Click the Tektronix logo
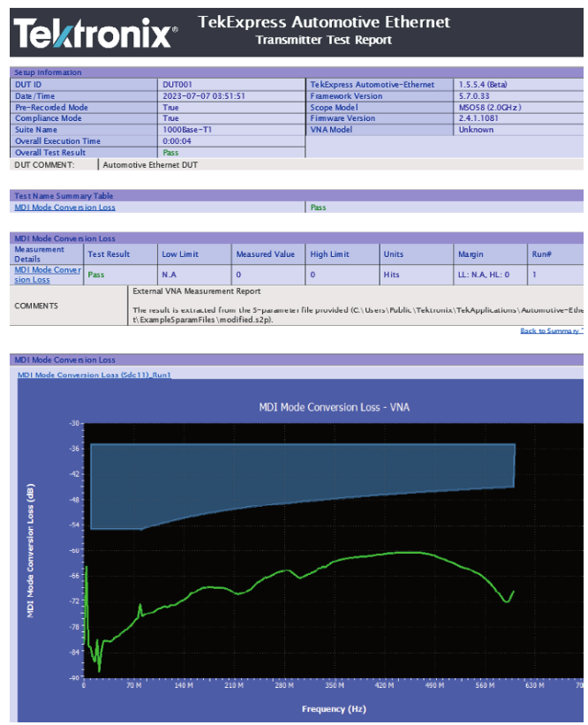This screenshot has height=725, width=588. (95, 33)
